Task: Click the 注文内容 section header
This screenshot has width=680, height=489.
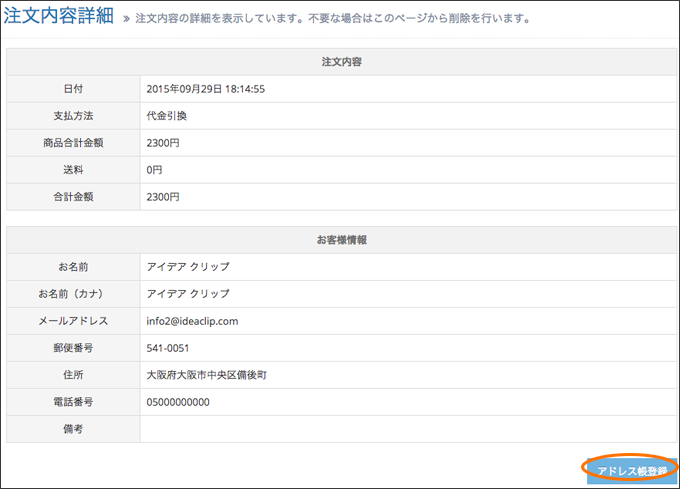Action: tap(341, 62)
